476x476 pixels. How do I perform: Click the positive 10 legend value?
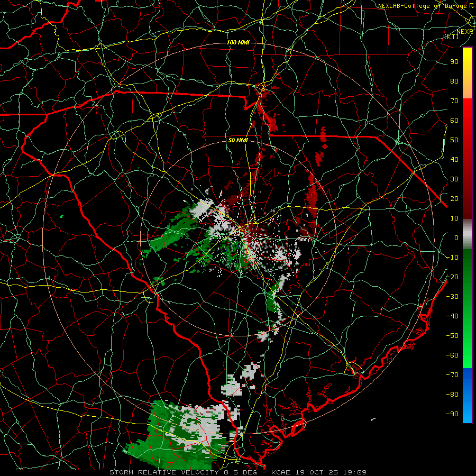pyautogui.click(x=454, y=218)
